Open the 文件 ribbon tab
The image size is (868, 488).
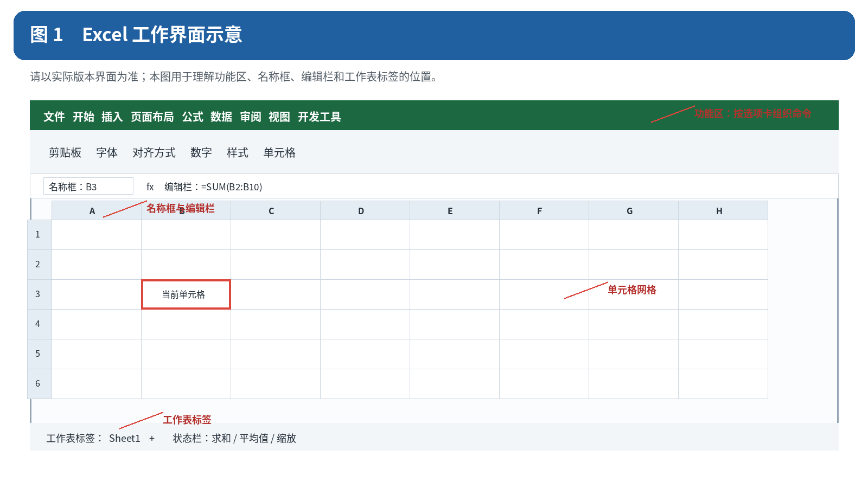point(54,117)
